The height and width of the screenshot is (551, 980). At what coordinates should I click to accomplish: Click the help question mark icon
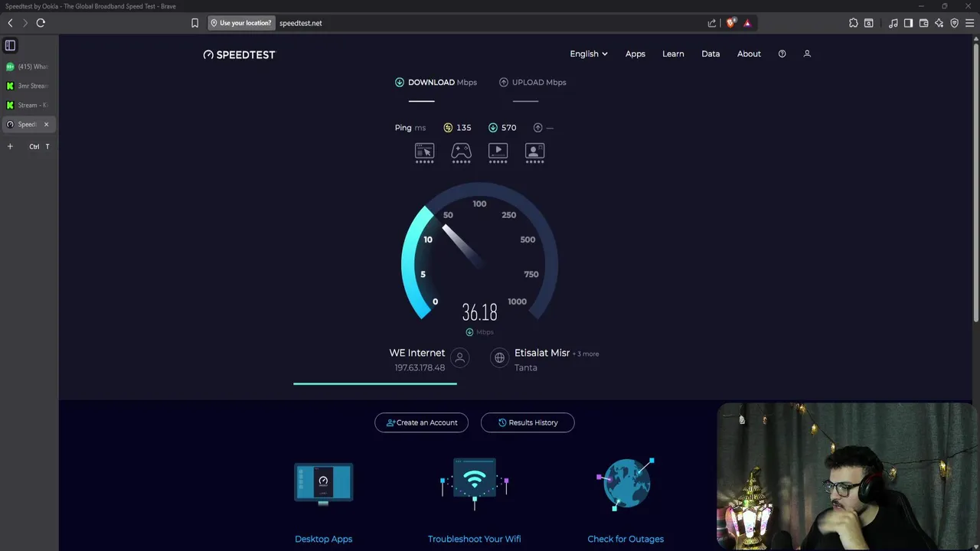[782, 54]
